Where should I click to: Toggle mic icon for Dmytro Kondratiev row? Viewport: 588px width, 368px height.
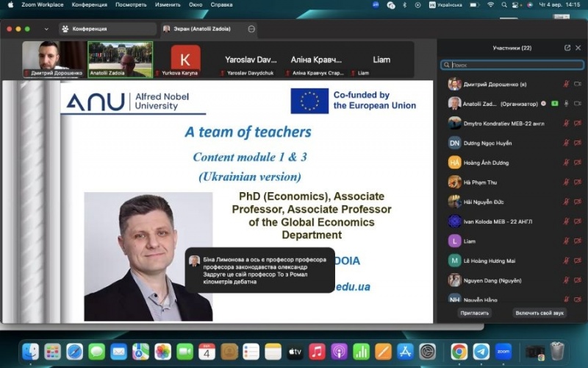click(x=566, y=123)
